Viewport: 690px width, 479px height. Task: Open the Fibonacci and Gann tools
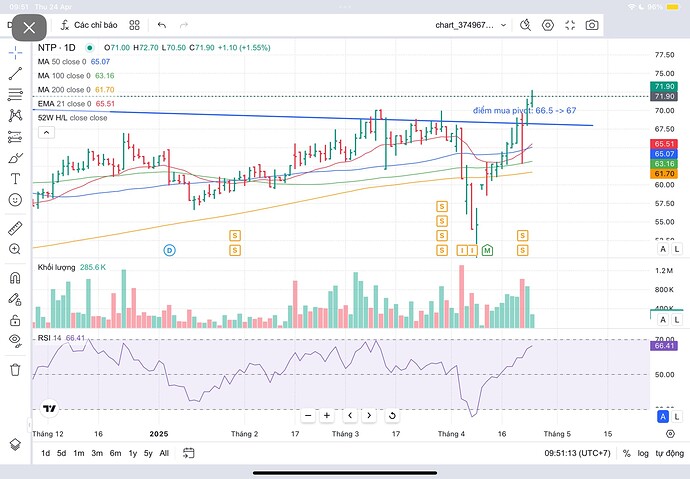pos(15,94)
